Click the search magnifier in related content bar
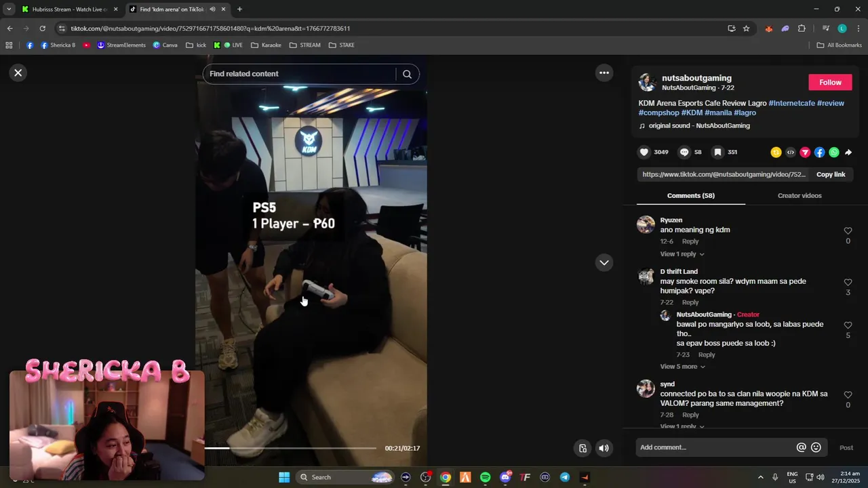 point(407,74)
